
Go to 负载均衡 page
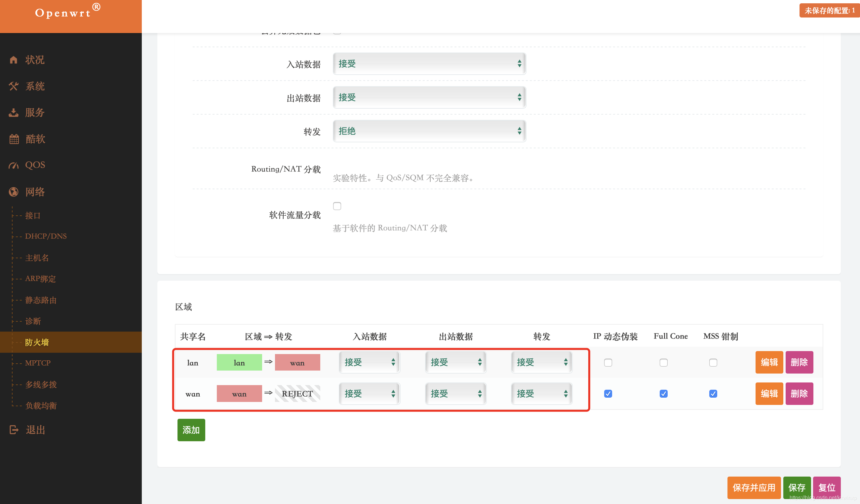(41, 406)
